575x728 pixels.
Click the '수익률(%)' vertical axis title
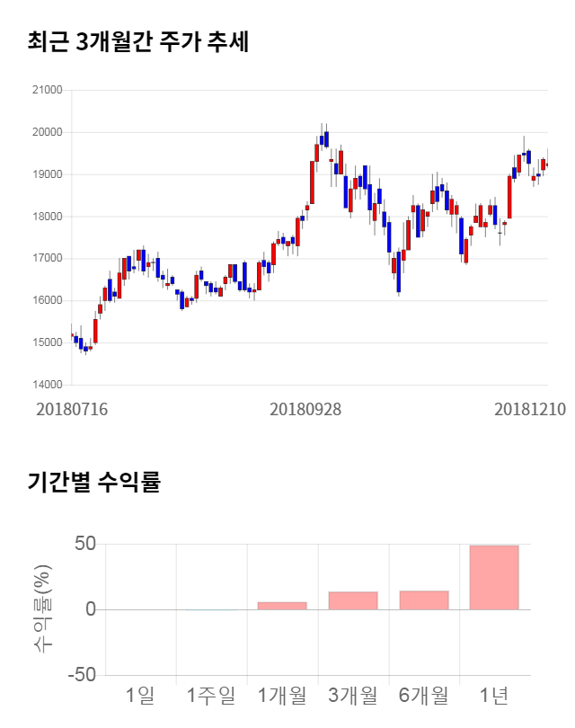43,609
